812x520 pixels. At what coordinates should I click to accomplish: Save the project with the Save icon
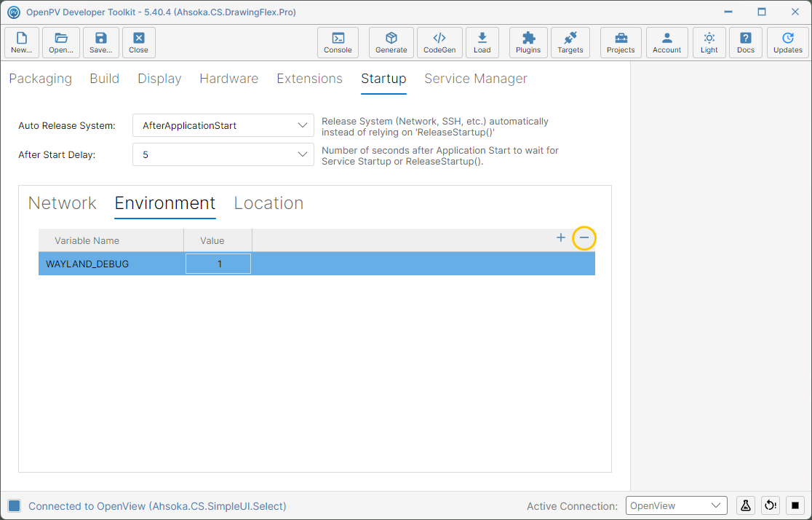101,42
